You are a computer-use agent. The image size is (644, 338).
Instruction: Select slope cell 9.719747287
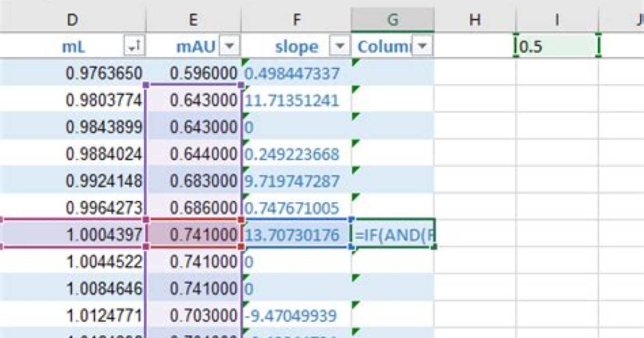(296, 181)
